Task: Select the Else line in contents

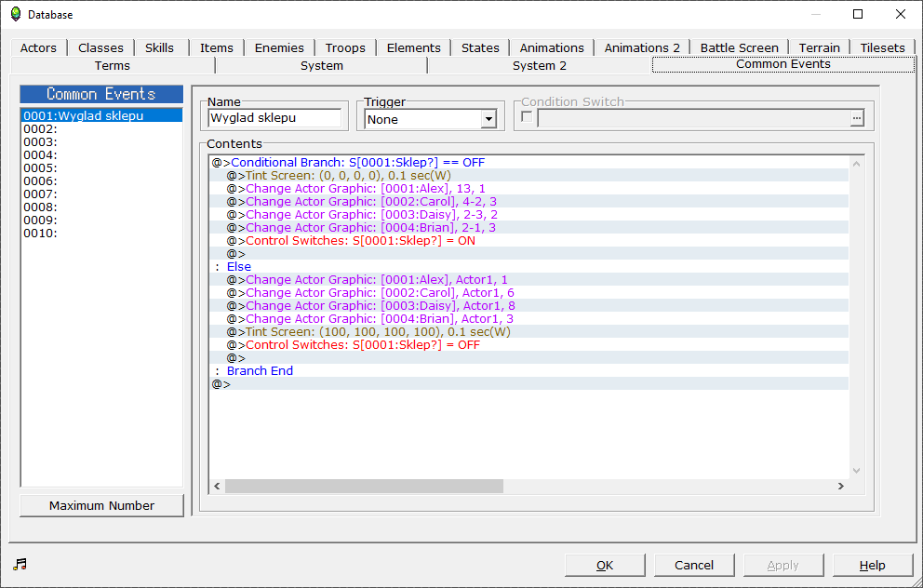Action: (529, 267)
